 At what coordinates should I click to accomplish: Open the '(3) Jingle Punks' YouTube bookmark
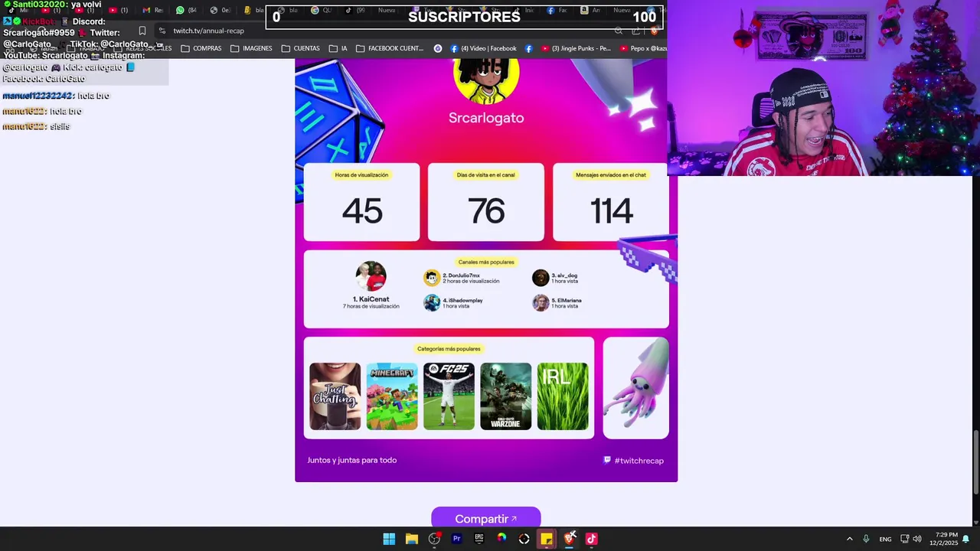point(576,48)
